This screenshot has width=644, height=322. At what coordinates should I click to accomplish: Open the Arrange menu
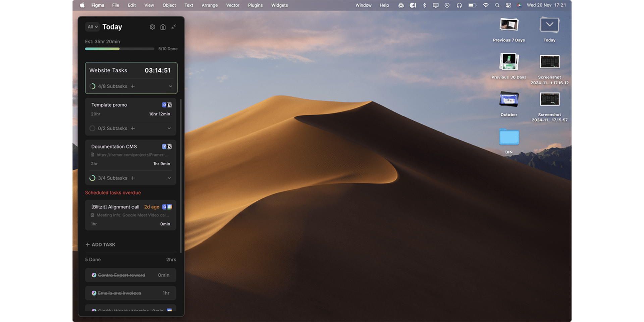click(209, 5)
